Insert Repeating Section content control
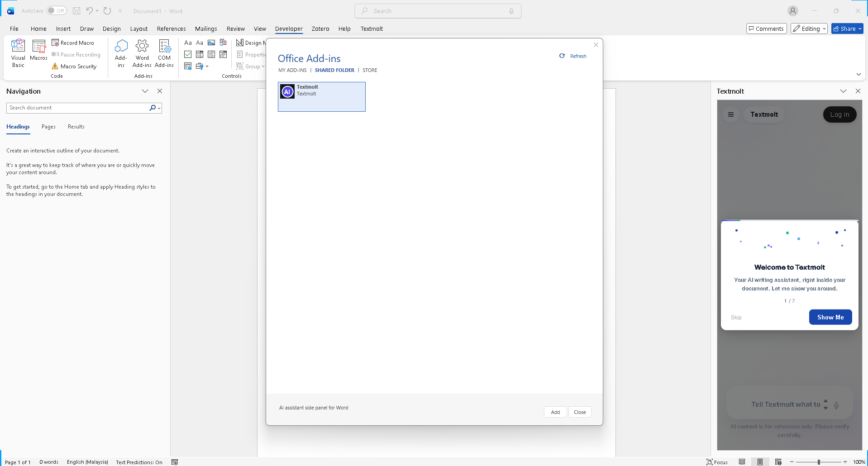868x466 pixels. tap(188, 66)
